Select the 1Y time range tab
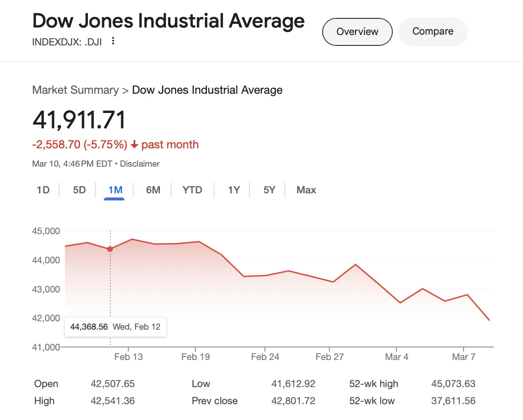523x420 pixels. [x=234, y=190]
